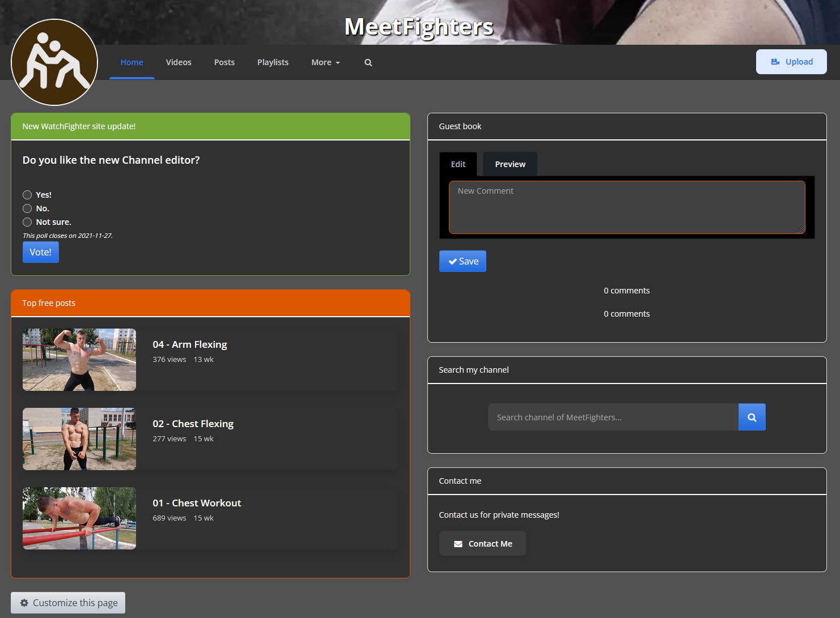Save the guest book comment
The height and width of the screenshot is (618, 840).
coord(463,261)
